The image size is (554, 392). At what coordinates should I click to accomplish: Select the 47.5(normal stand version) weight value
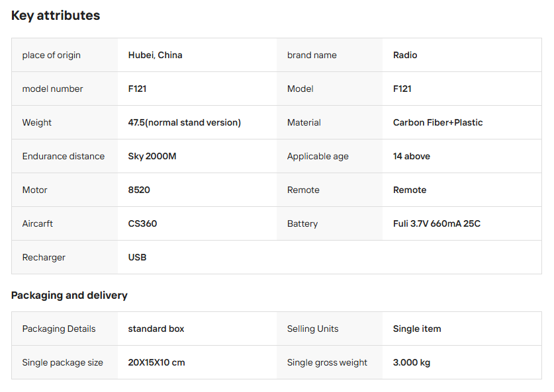[x=184, y=122]
